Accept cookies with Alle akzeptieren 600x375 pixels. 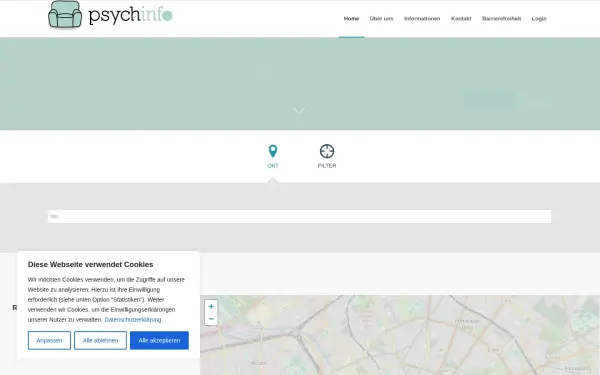pyautogui.click(x=159, y=340)
